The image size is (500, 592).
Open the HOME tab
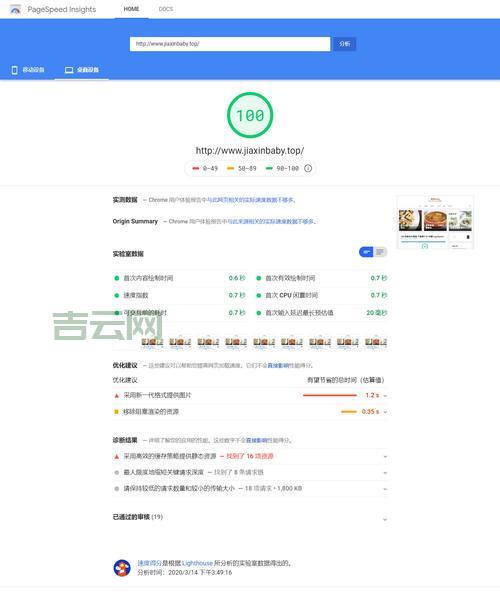coord(131,9)
